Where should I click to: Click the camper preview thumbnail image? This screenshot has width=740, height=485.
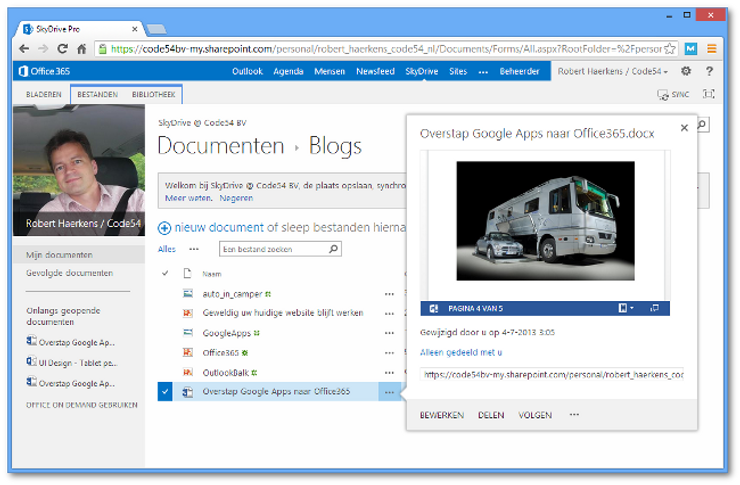click(x=545, y=221)
